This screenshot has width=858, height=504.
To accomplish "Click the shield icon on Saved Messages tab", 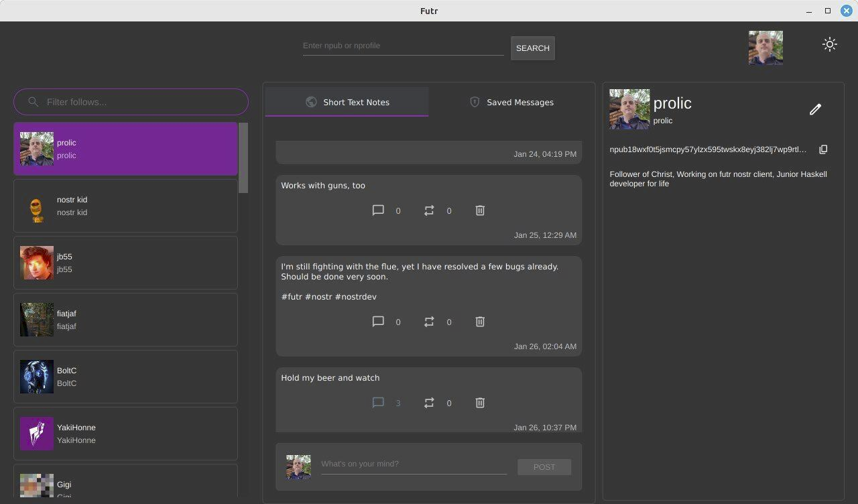I will [475, 102].
